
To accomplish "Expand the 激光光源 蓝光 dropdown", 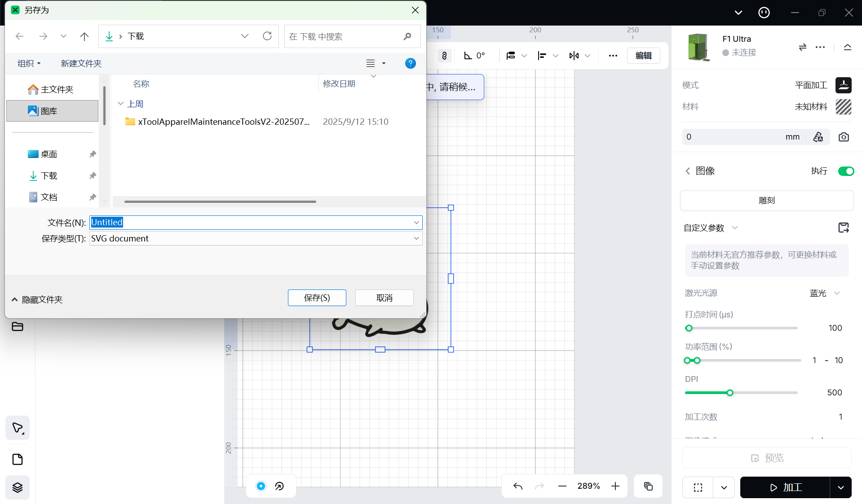I will click(837, 293).
